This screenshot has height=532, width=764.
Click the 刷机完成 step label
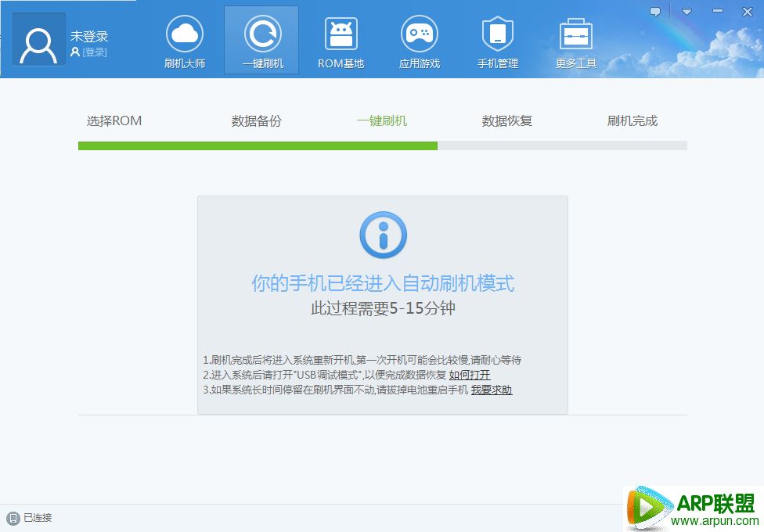pyautogui.click(x=632, y=121)
